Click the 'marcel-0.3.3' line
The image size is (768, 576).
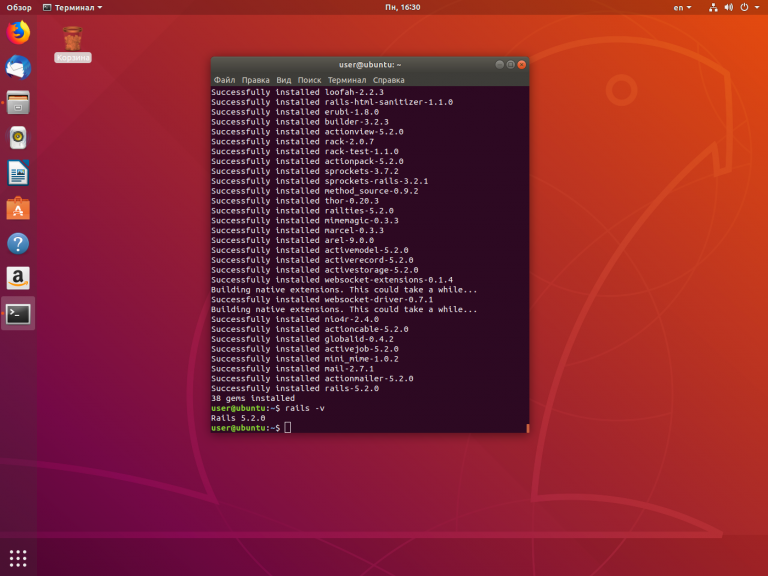[x=297, y=230]
